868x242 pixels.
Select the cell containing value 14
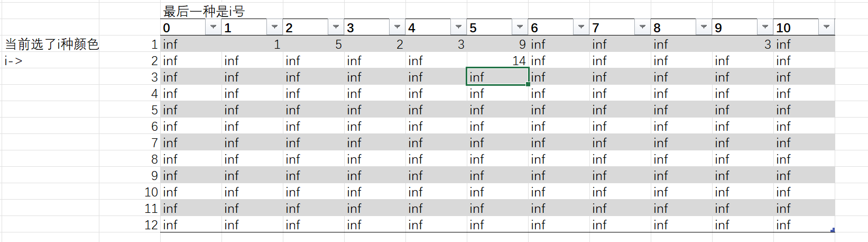[497, 61]
